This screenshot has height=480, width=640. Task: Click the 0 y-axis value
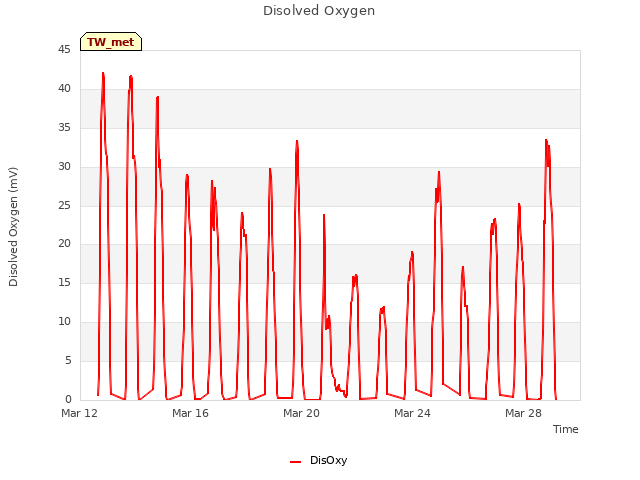(68, 399)
